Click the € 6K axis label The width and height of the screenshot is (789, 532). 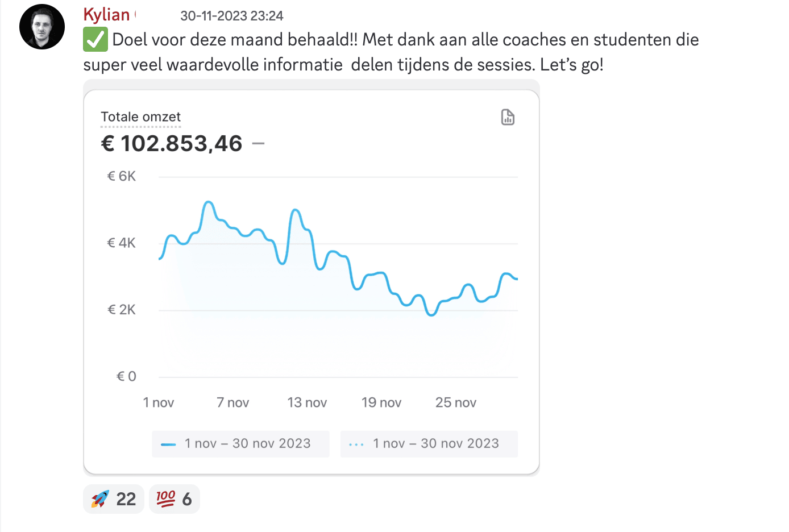pos(122,176)
